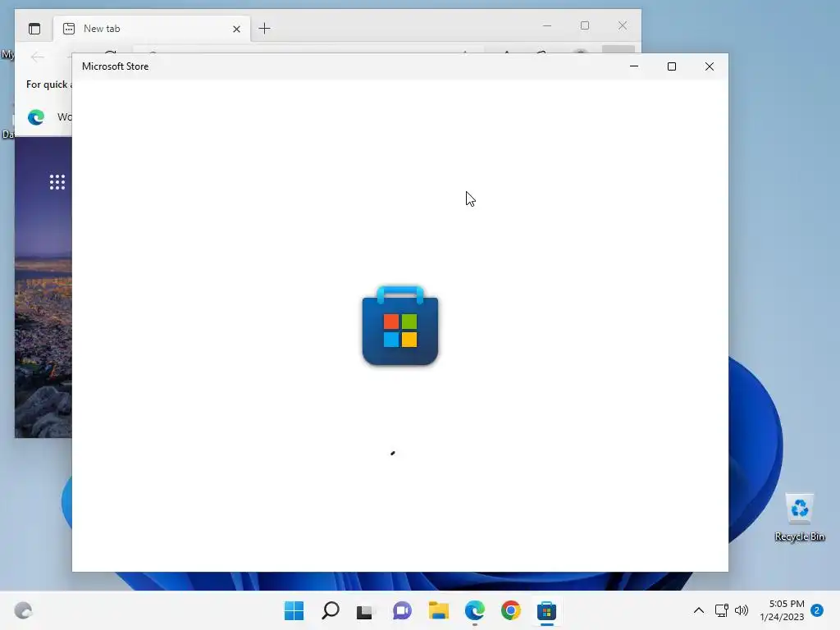Open the Windows Start menu
This screenshot has height=630, width=840.
tap(294, 610)
